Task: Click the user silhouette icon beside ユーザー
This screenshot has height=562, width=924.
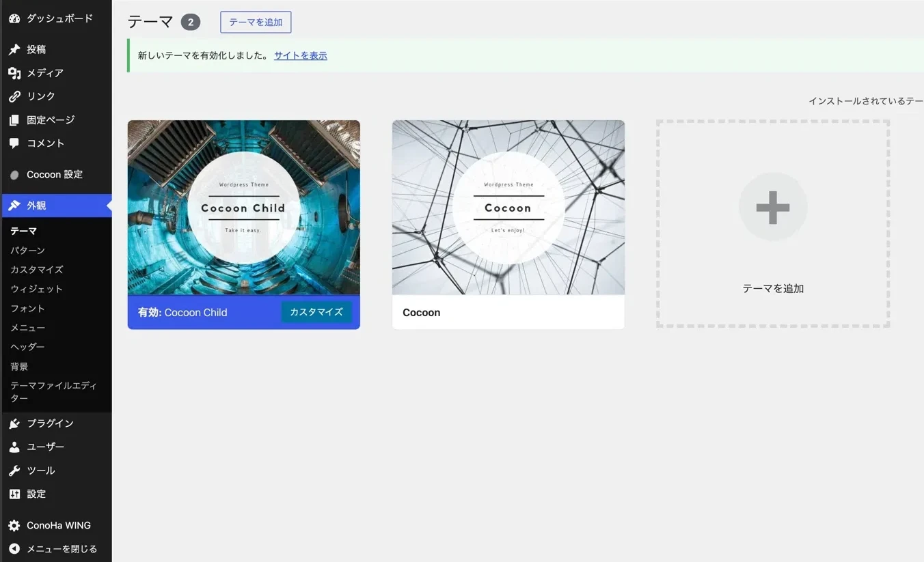Action: [x=14, y=447]
